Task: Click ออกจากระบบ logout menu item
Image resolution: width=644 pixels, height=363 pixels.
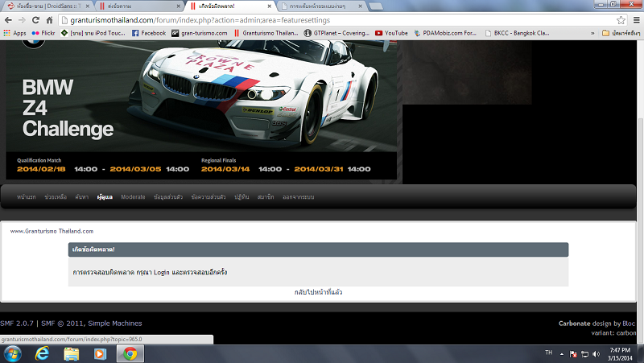Action: (x=298, y=197)
